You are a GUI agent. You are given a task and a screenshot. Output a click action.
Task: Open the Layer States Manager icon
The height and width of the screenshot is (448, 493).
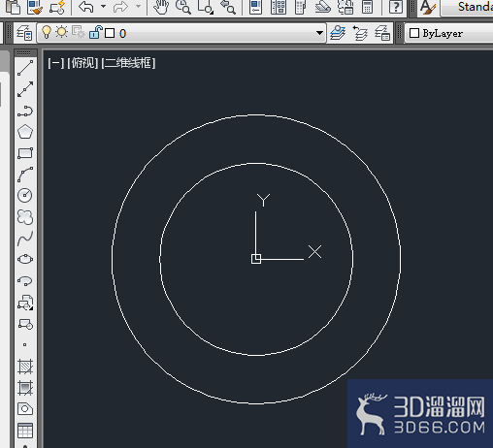382,33
